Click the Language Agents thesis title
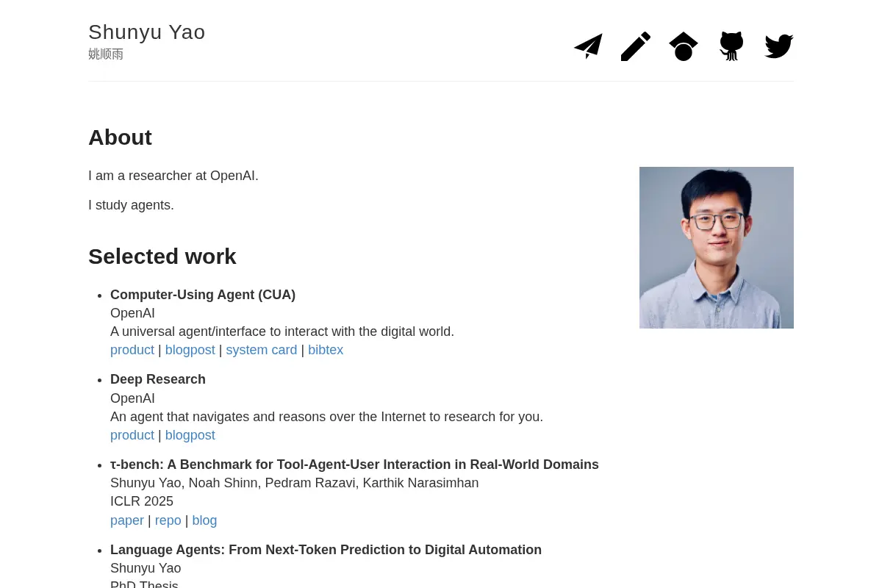Viewport: 882px width, 588px height. coord(326,550)
